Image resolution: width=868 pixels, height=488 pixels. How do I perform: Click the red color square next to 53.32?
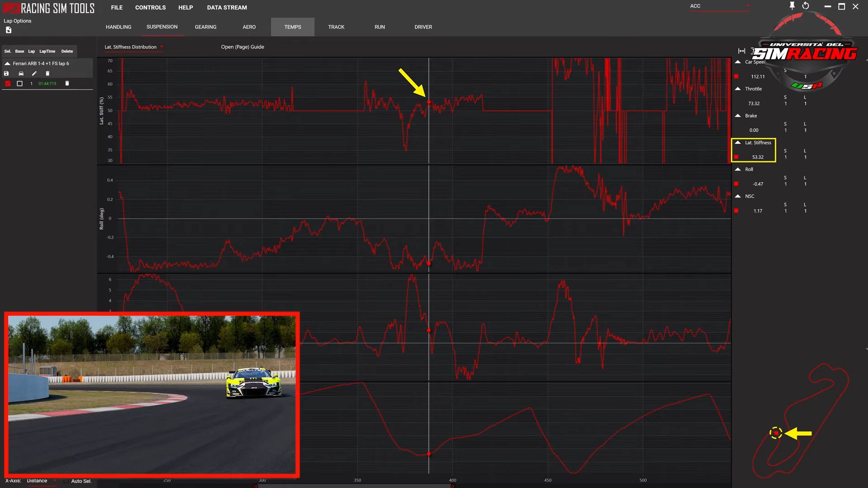click(736, 157)
